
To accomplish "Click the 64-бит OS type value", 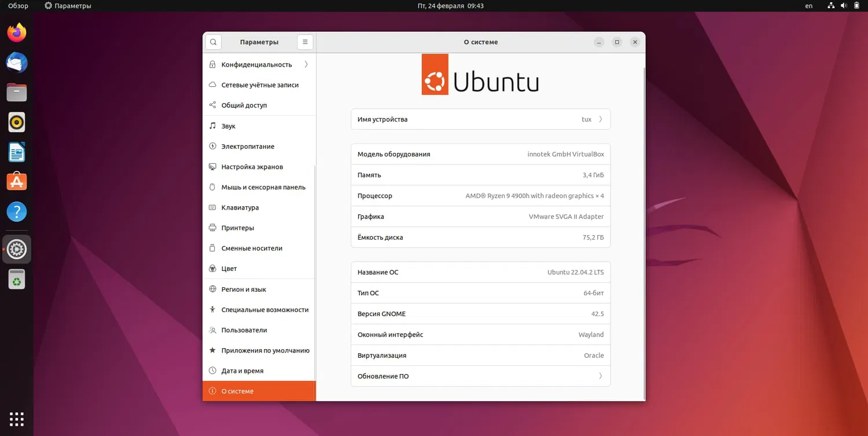I will pyautogui.click(x=594, y=293).
